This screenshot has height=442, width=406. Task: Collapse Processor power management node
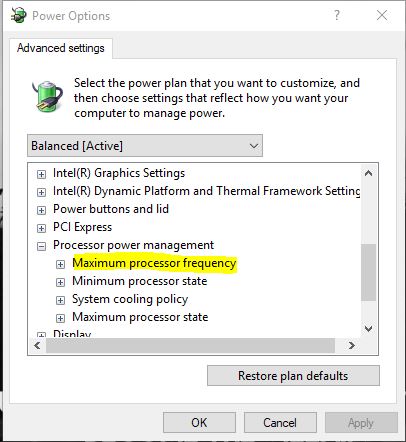41,246
